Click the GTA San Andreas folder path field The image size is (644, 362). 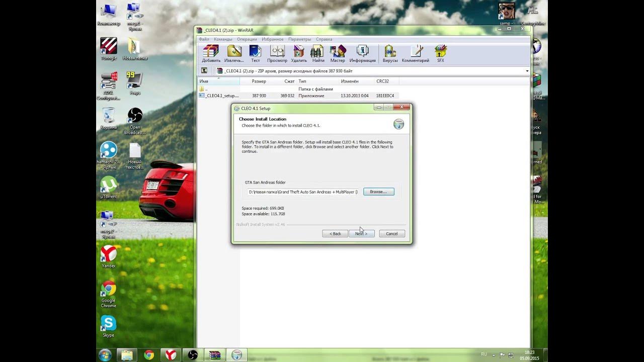(x=303, y=192)
